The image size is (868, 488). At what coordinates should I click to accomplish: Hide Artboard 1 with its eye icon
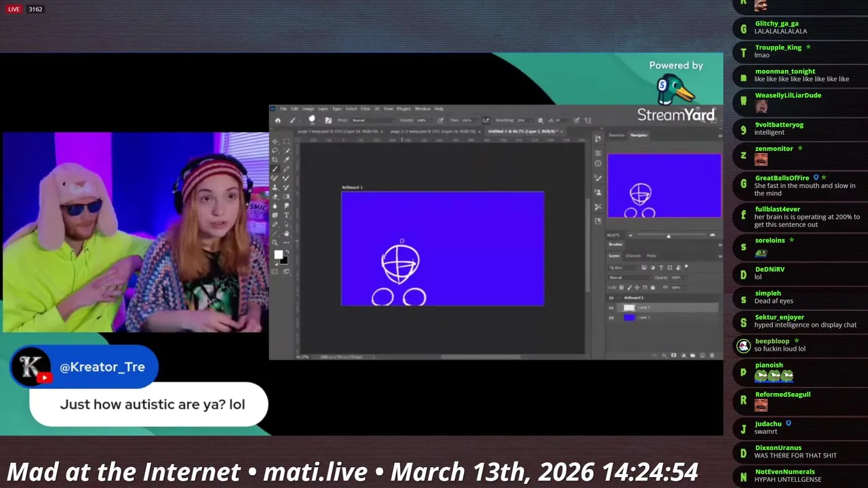pyautogui.click(x=611, y=298)
